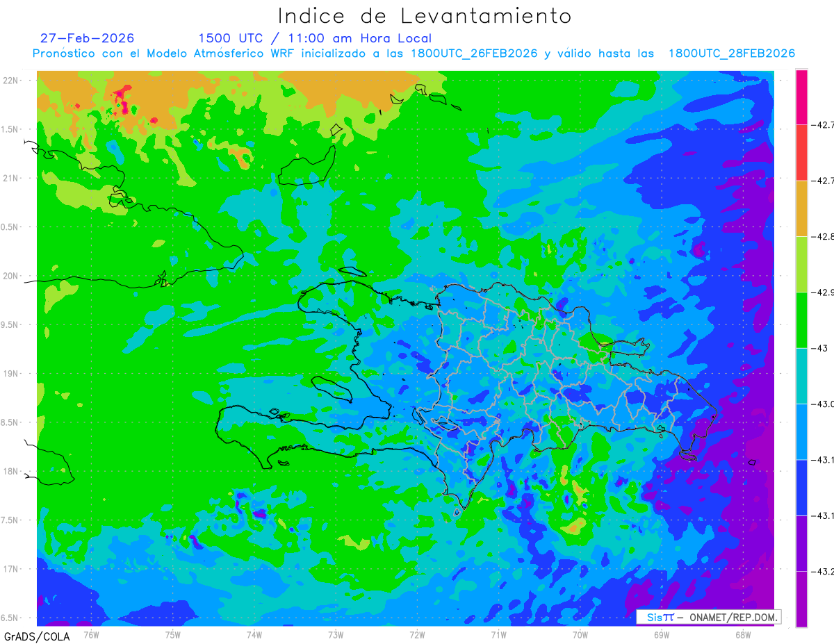Image resolution: width=834 pixels, height=644 pixels.
Task: Click the '72W' longitude label
Action: pos(417,634)
